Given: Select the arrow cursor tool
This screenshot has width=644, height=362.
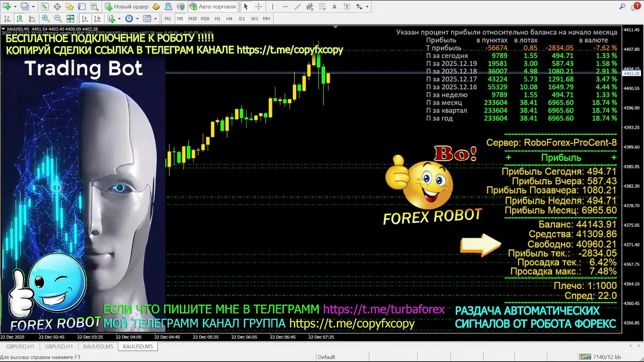Looking at the screenshot, I should point(246,7).
